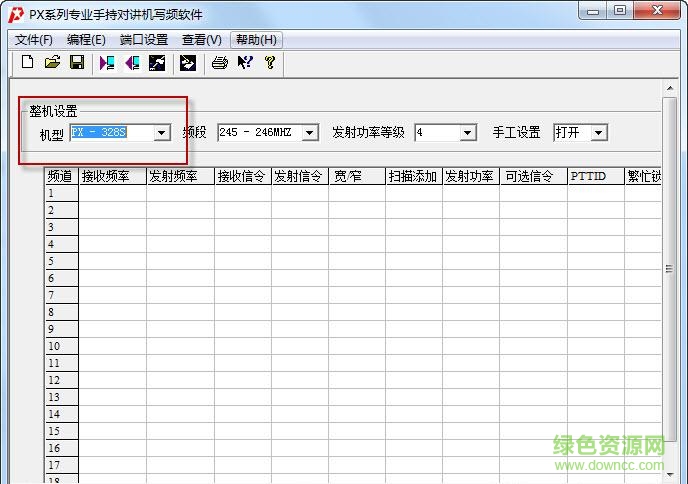Screen dimensions: 688x484
Task: Open the 端口设置 menu
Action: [x=144, y=40]
